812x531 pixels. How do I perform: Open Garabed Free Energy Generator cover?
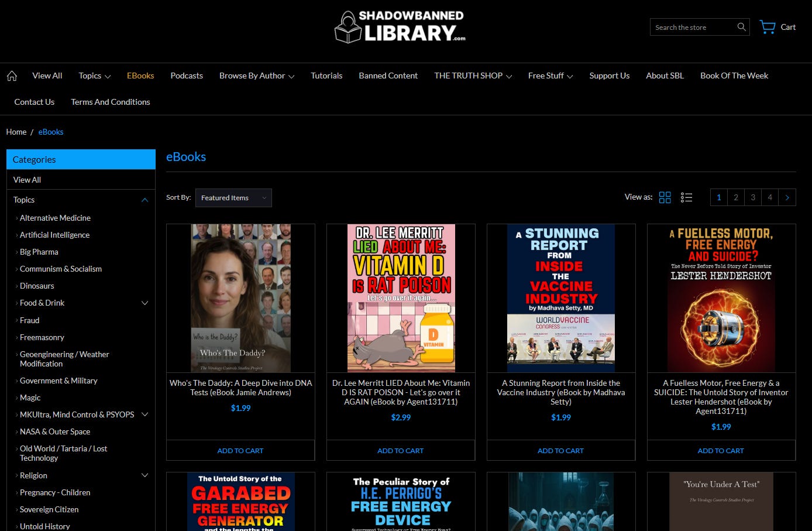[x=240, y=502]
